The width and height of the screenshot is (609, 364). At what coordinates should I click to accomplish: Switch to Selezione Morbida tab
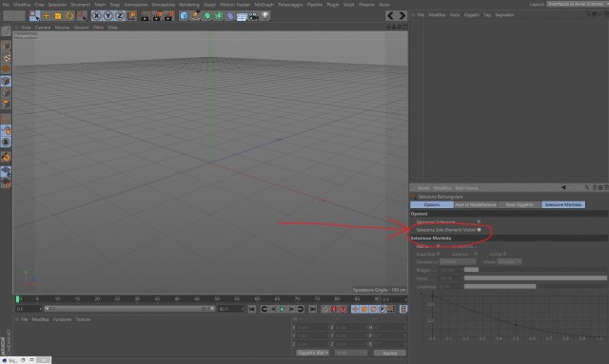(x=562, y=204)
